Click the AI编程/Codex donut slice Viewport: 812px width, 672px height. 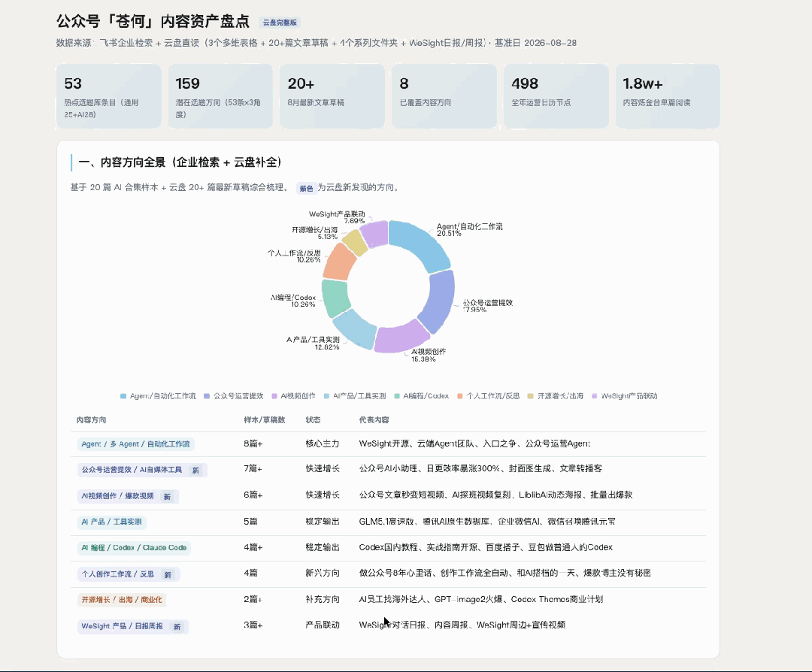[336, 297]
